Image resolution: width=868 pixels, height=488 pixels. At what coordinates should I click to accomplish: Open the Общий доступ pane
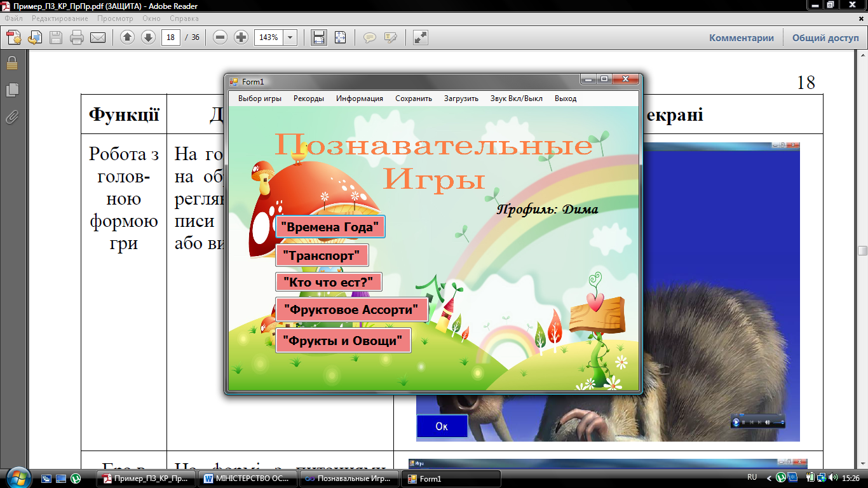tap(825, 38)
